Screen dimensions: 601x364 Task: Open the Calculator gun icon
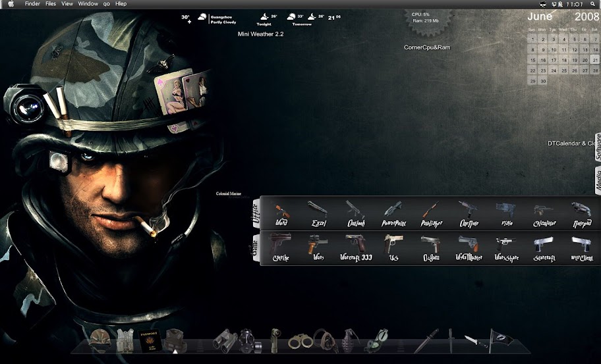tap(544, 215)
